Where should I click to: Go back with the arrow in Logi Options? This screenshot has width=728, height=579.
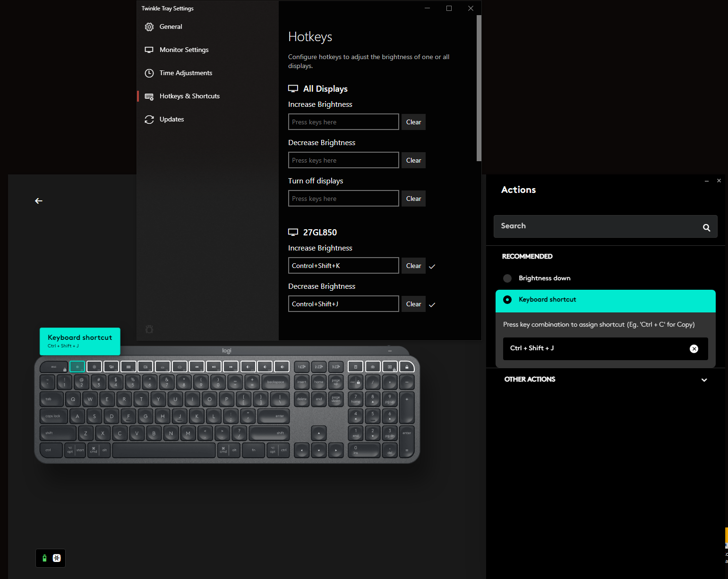click(x=39, y=201)
